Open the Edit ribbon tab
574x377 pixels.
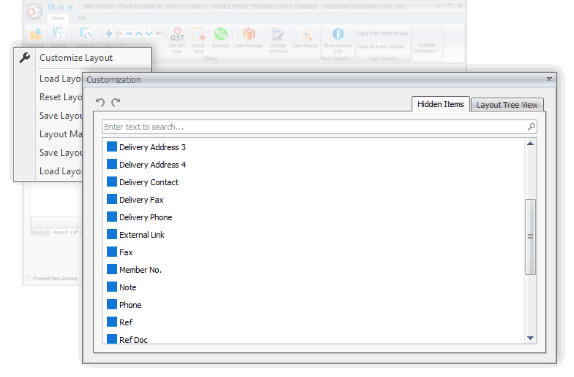point(82,18)
